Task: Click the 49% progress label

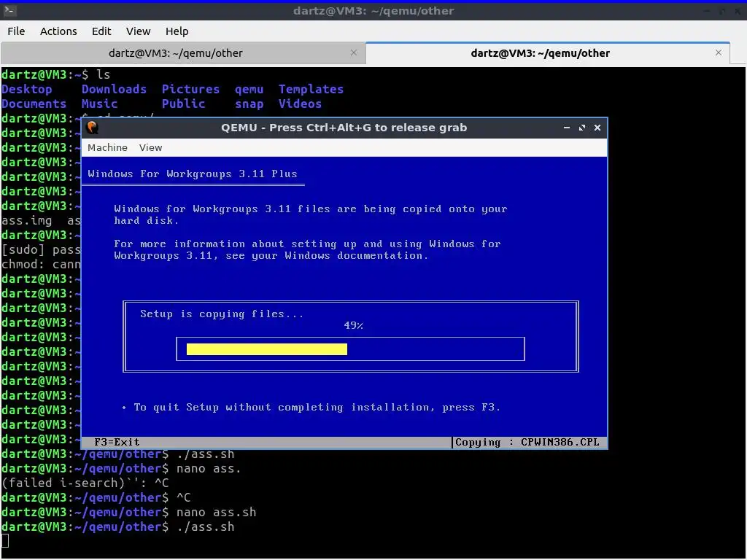Action: [354, 326]
